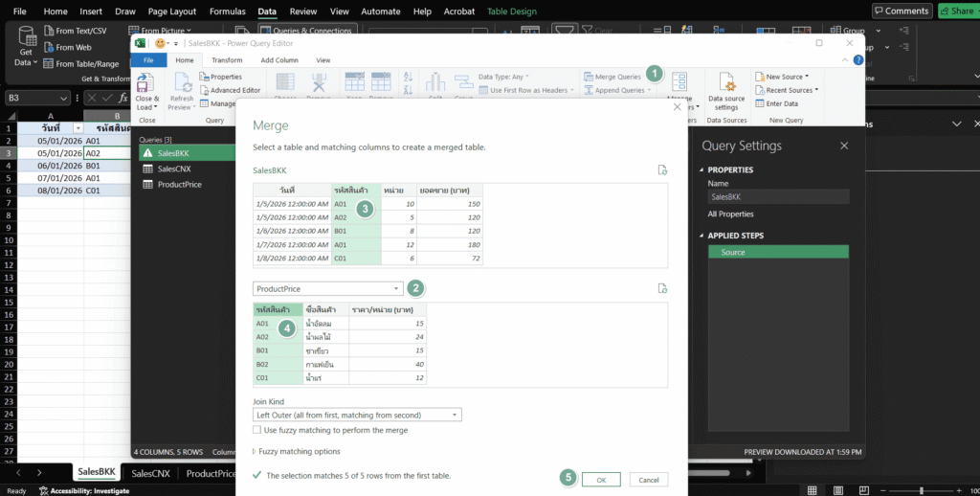Open the Advanced Editor

click(230, 90)
